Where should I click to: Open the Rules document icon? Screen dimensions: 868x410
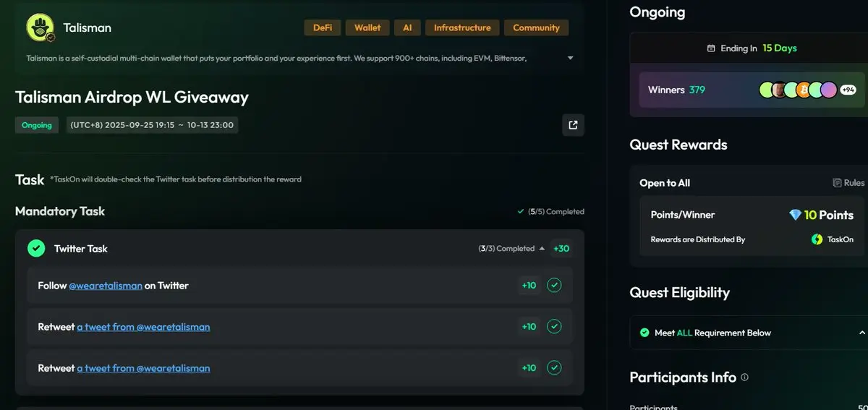tap(837, 183)
